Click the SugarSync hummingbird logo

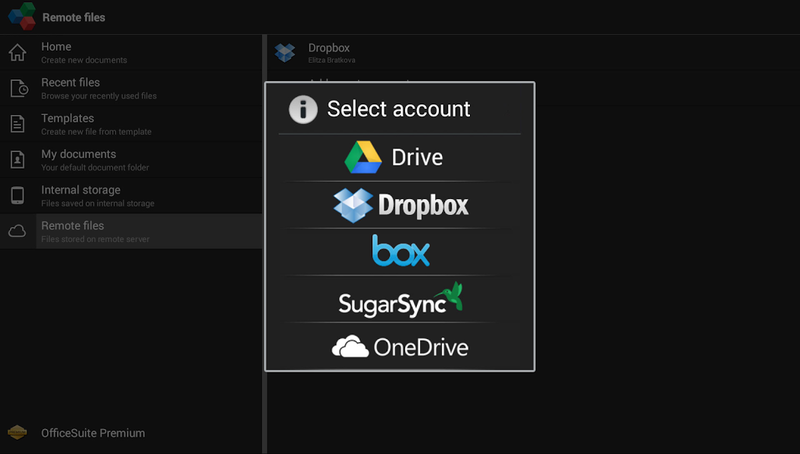pyautogui.click(x=449, y=295)
